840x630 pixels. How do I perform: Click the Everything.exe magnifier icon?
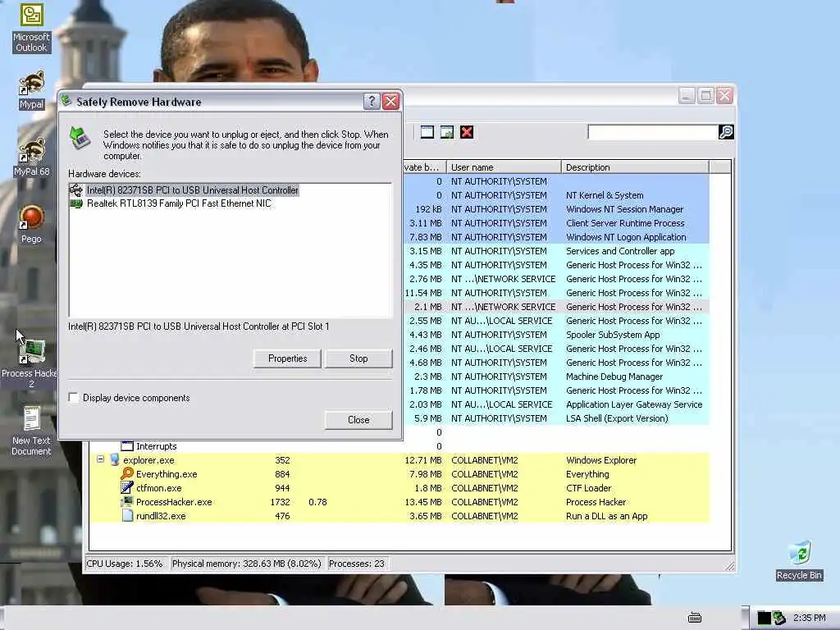point(127,473)
